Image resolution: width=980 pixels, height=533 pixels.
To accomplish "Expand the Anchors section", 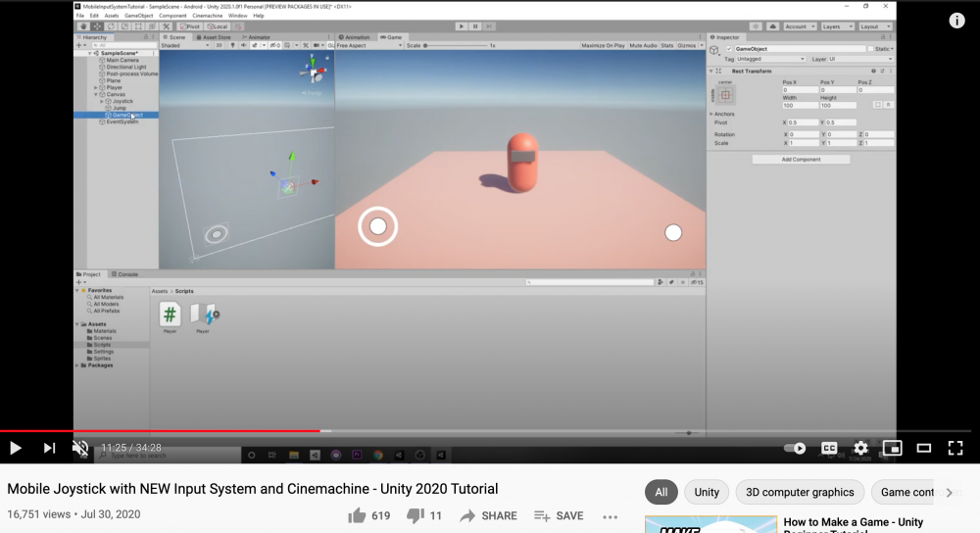I will (x=711, y=114).
